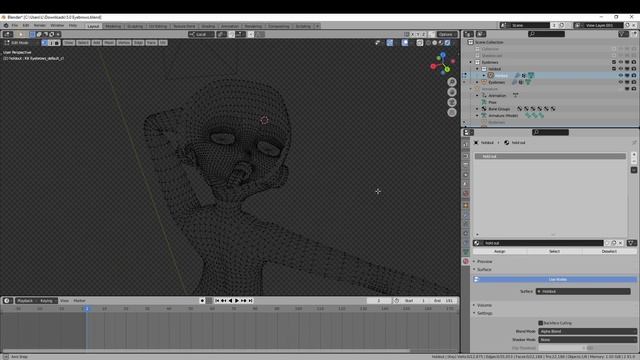Open the World properties tab

click(x=466, y=193)
